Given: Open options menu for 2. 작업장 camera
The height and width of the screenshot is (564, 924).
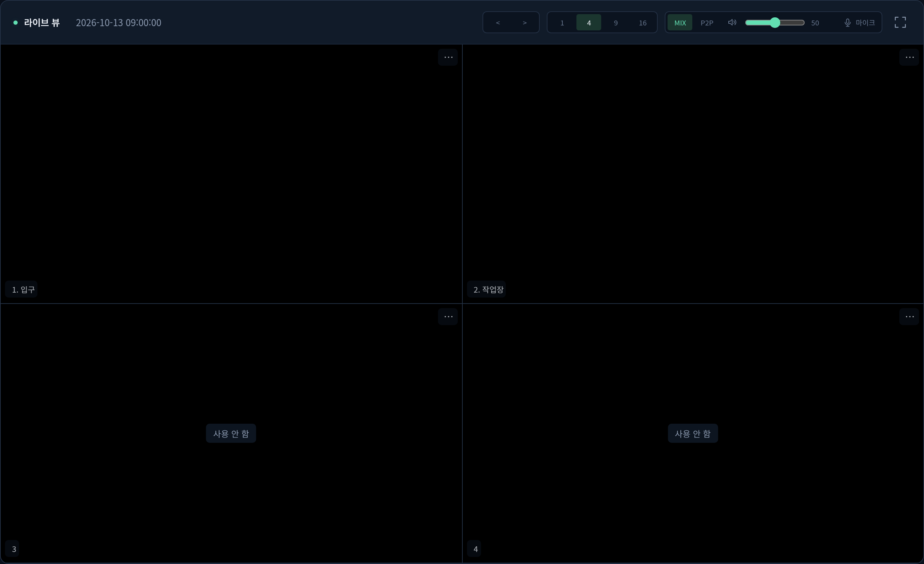Looking at the screenshot, I should click(x=909, y=57).
